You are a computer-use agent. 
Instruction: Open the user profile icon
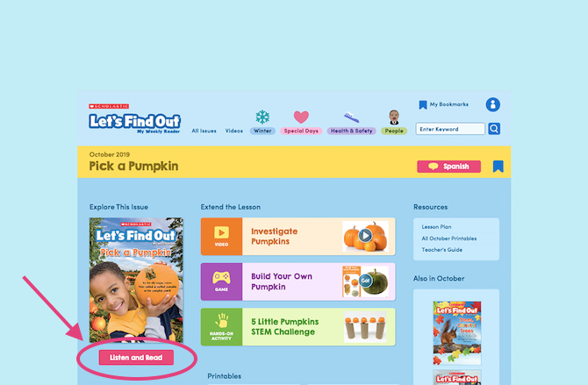point(492,104)
